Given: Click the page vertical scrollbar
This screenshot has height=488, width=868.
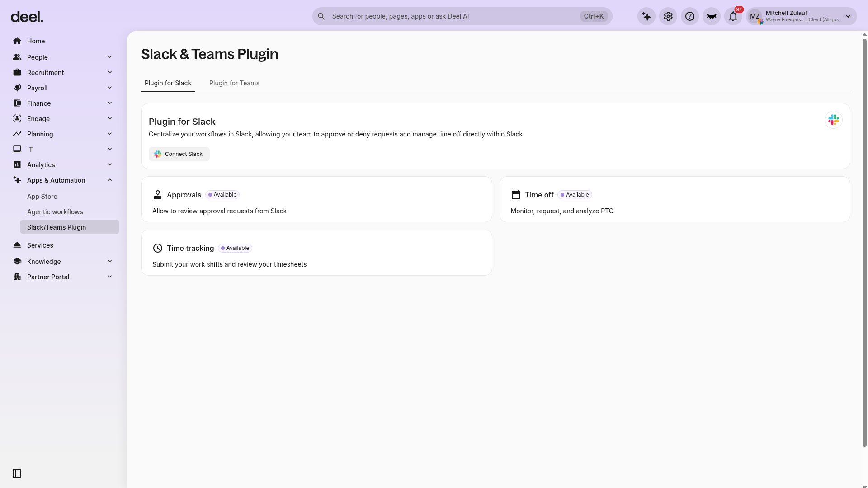Looking at the screenshot, I should (864, 243).
